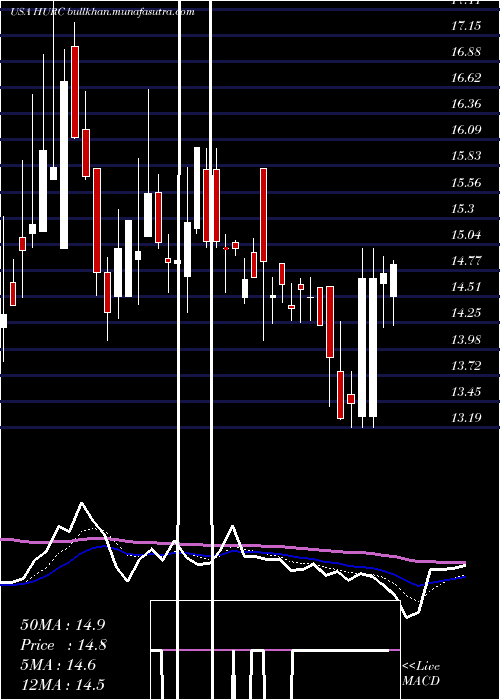Click the '50MA : 14.9' readout
The image size is (500, 700).
pyautogui.click(x=62, y=625)
